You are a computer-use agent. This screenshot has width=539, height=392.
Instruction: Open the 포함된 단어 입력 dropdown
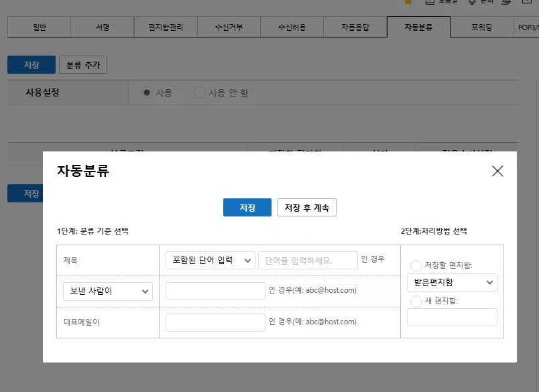click(x=211, y=261)
